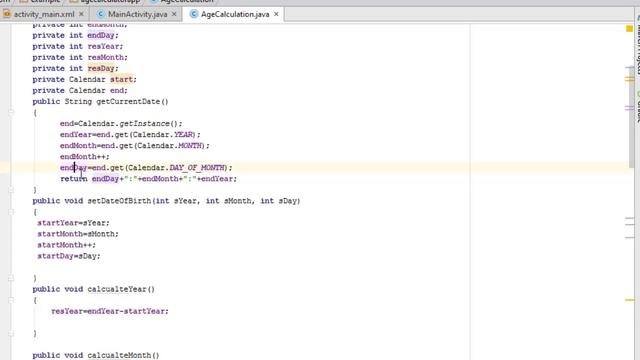This screenshot has height=360, width=640.
Task: Click 'startYear=sYear;' assignment
Action: [x=73, y=223]
